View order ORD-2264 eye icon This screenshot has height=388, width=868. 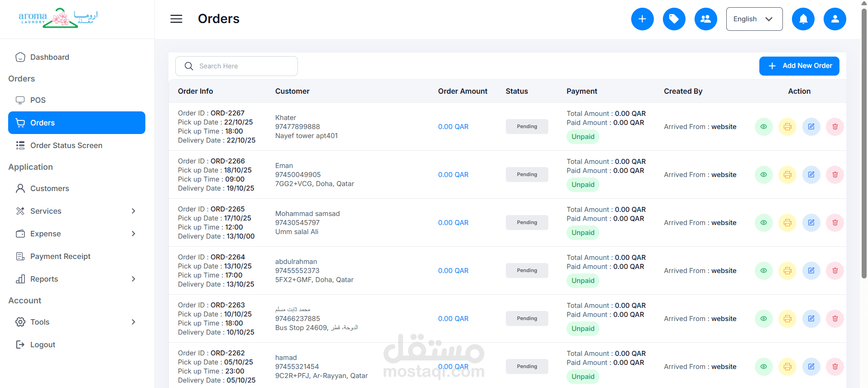coord(763,271)
